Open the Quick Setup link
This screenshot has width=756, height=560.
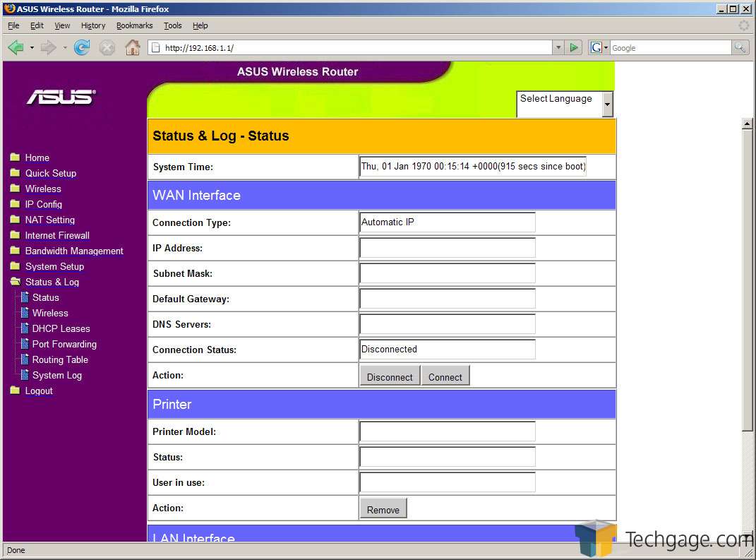click(x=51, y=173)
